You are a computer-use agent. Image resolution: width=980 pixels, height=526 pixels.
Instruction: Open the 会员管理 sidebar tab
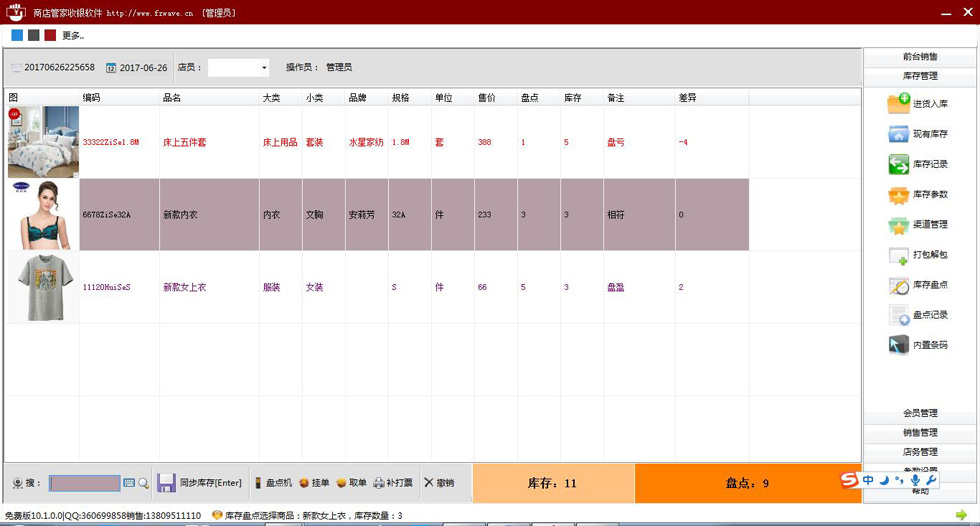click(919, 413)
